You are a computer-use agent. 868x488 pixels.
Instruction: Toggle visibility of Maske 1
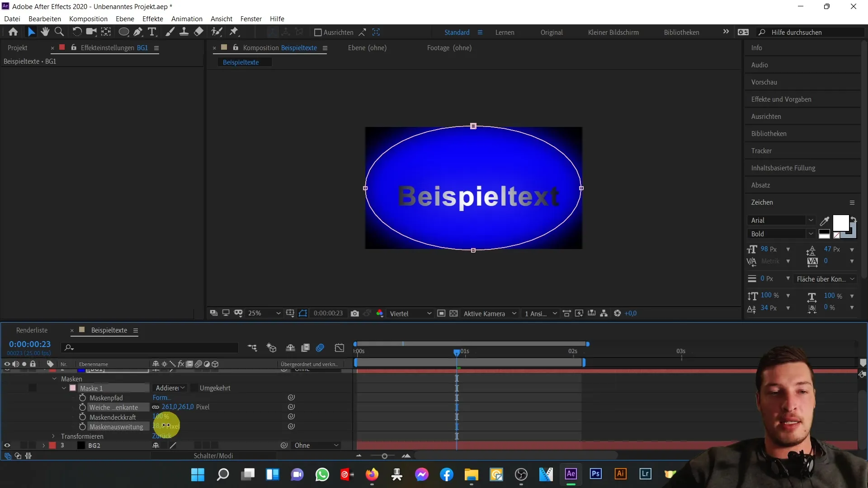coord(73,388)
